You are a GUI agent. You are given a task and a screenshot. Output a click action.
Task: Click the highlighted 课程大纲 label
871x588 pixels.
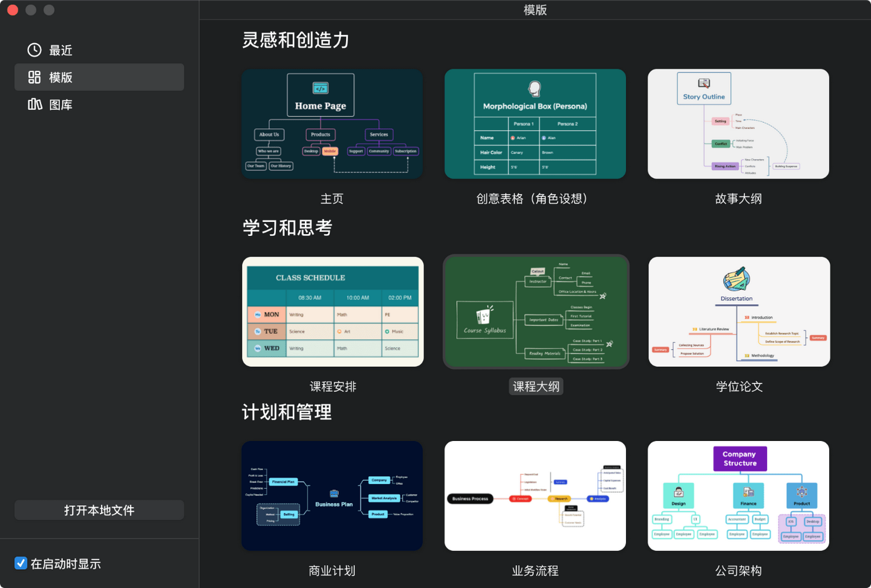[x=536, y=386]
